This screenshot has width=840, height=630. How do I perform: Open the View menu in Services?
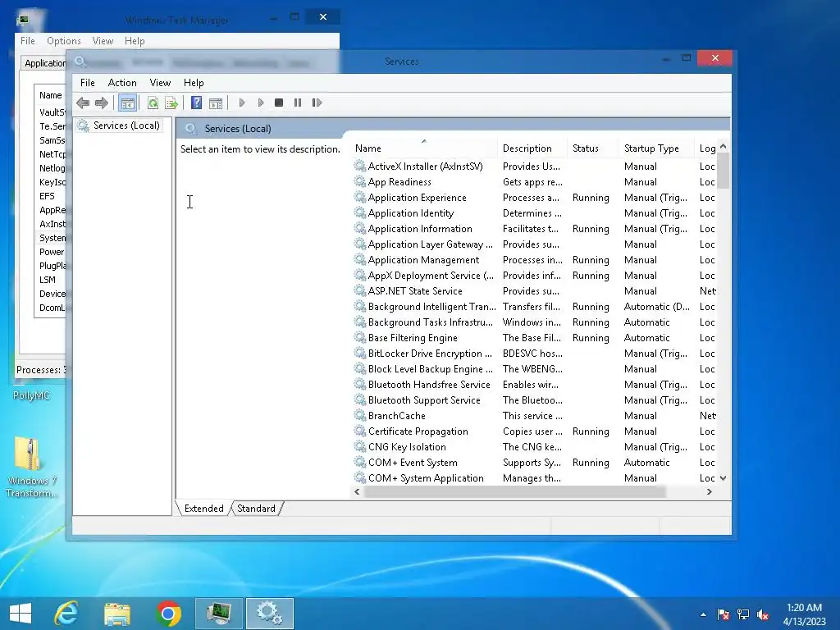(160, 83)
